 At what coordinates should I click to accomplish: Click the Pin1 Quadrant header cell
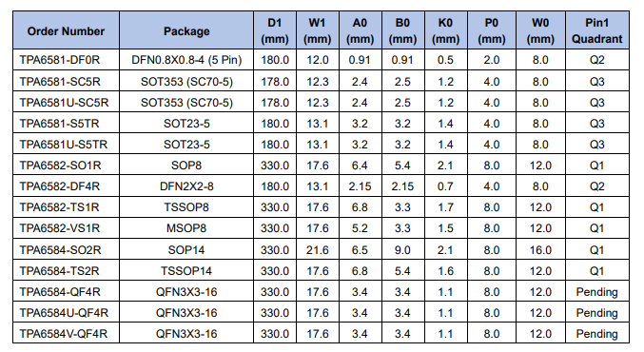point(596,30)
